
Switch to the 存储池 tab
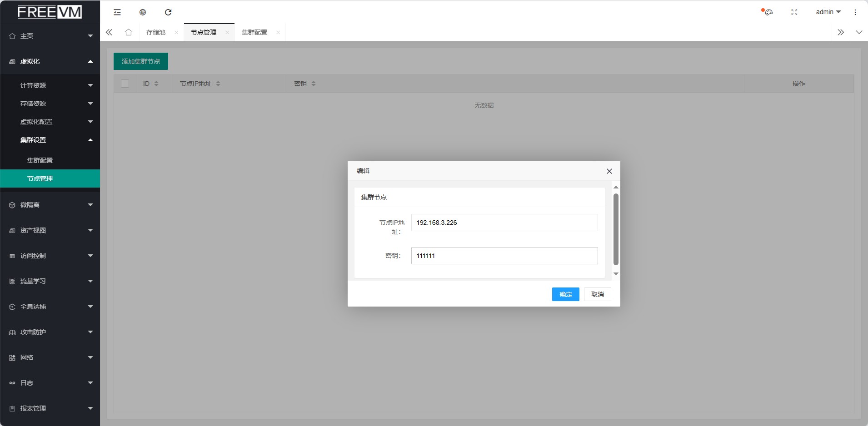pos(156,32)
